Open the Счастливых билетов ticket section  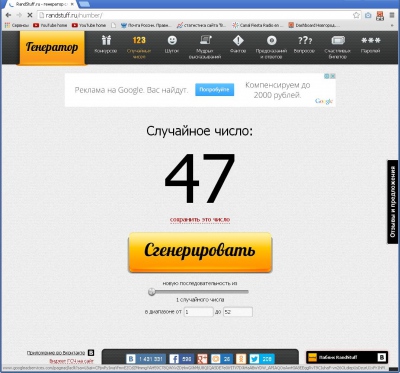[338, 47]
